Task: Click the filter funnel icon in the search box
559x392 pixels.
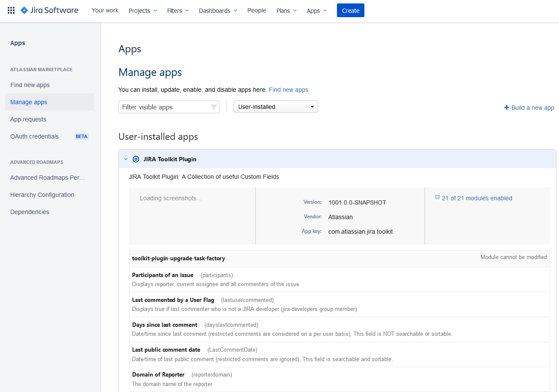Action: [x=213, y=107]
